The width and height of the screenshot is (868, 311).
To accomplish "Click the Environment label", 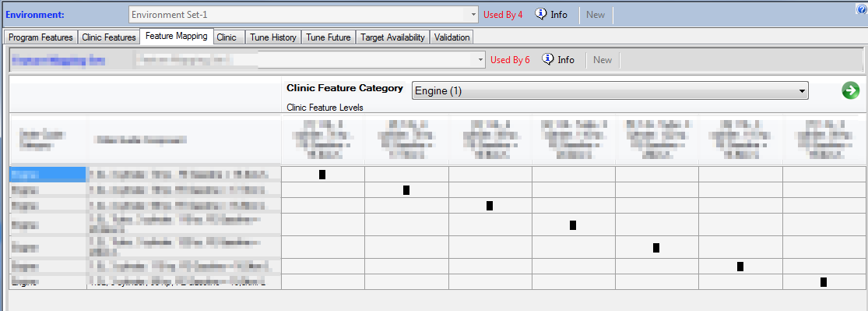I will (35, 14).
